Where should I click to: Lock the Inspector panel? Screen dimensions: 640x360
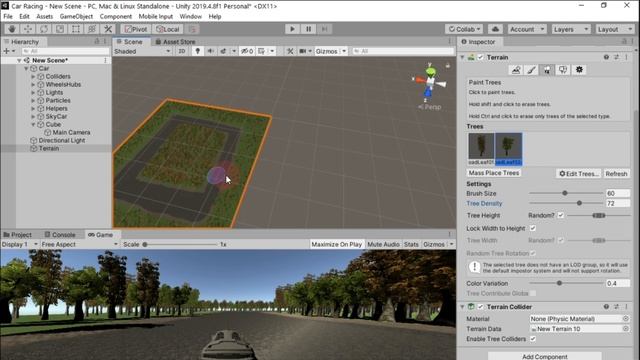[x=624, y=41]
